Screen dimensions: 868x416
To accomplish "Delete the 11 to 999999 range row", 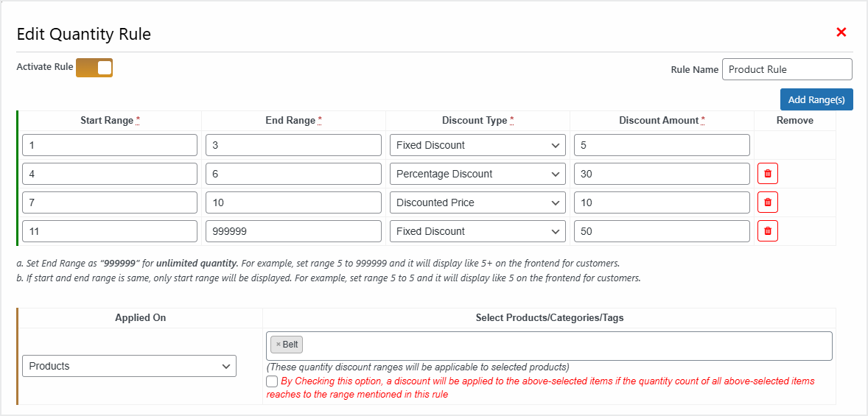I will point(768,231).
